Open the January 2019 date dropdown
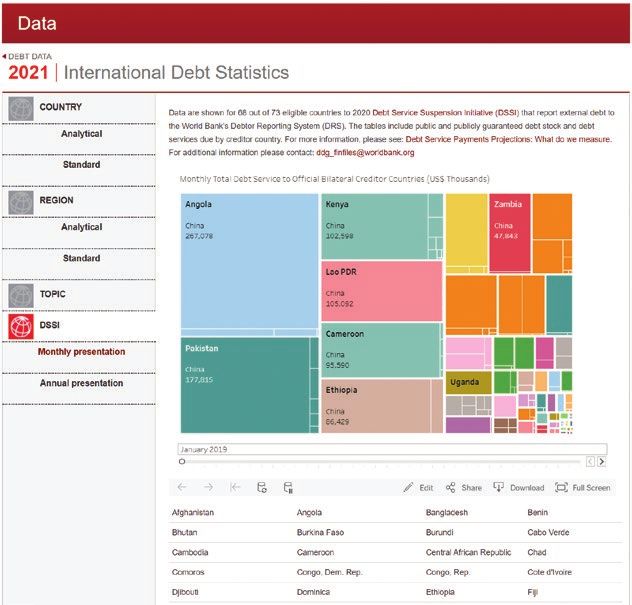The width and height of the screenshot is (632, 605). pos(392,449)
